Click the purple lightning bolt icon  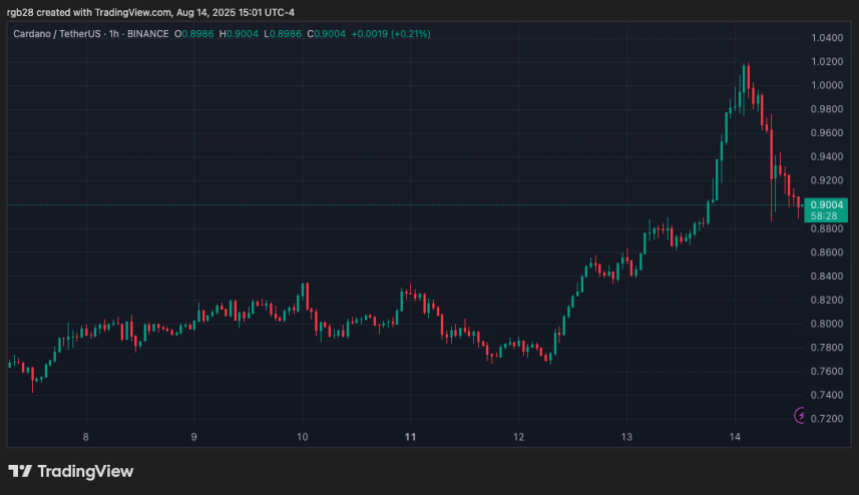click(799, 415)
